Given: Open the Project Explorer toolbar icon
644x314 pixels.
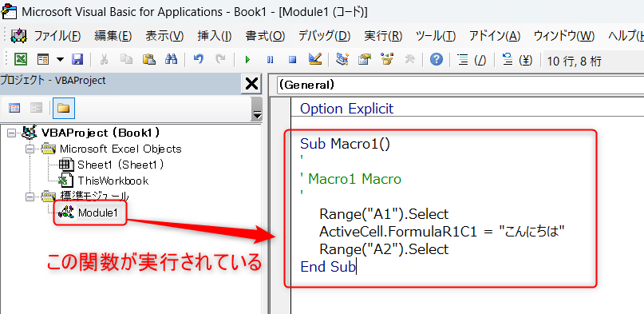Looking at the screenshot, I should [x=342, y=60].
